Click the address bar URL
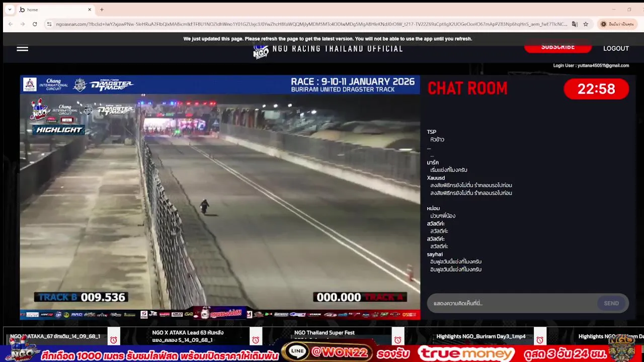Viewport: 644px width, 362px height. (311, 24)
